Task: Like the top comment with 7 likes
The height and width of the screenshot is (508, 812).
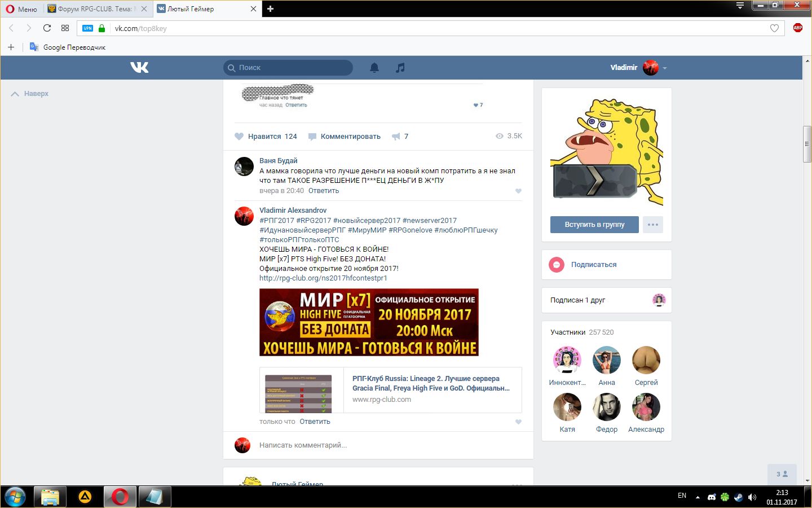Action: click(x=478, y=105)
